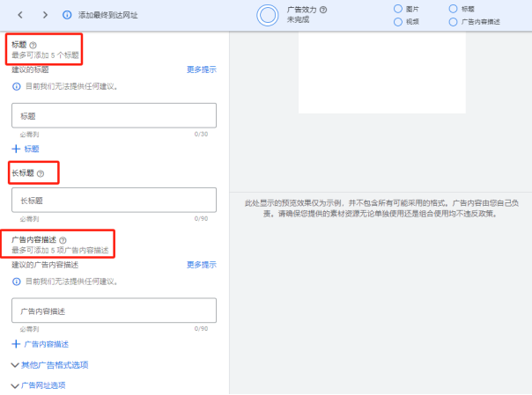Viewport: 532px width, 395px height.
Task: Open 更多提示 link for headlines
Action: (202, 69)
